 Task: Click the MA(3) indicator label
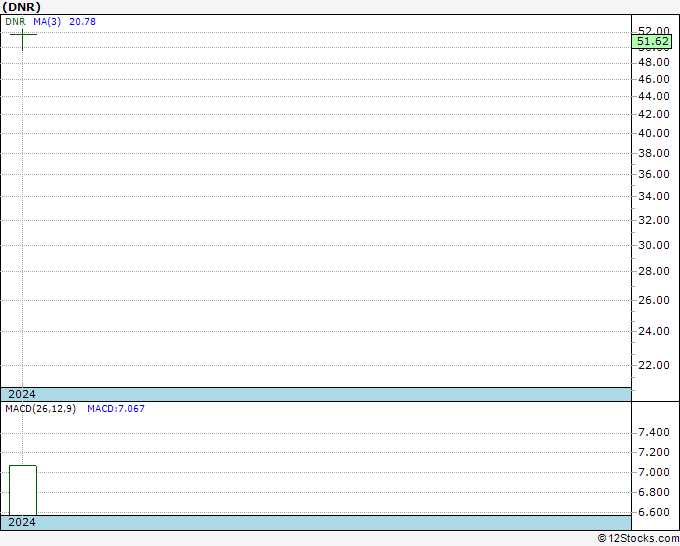(x=47, y=22)
